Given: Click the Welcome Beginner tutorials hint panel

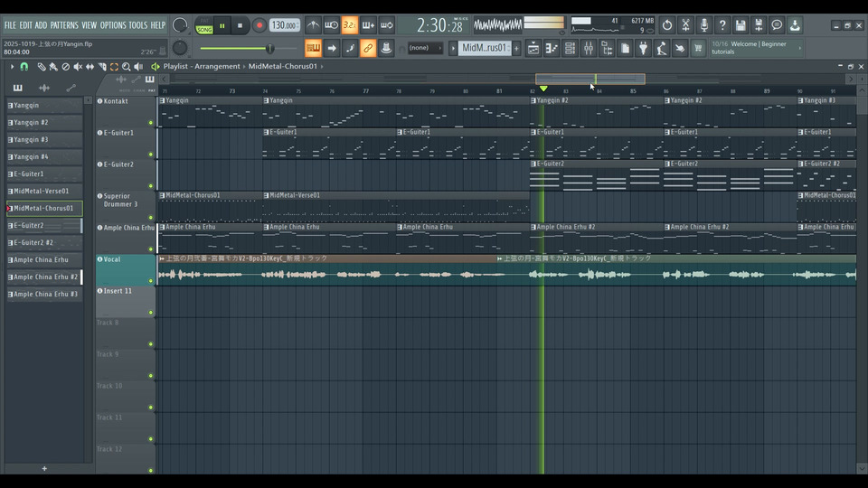Looking at the screenshot, I should pyautogui.click(x=755, y=48).
